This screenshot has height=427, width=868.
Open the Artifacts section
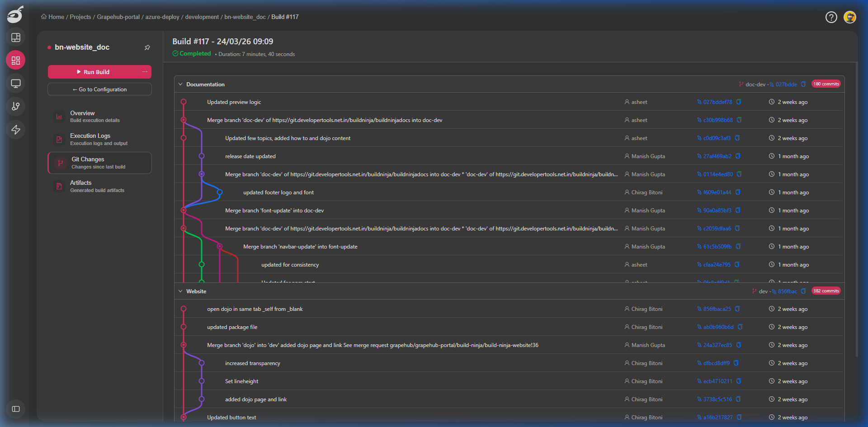point(99,186)
